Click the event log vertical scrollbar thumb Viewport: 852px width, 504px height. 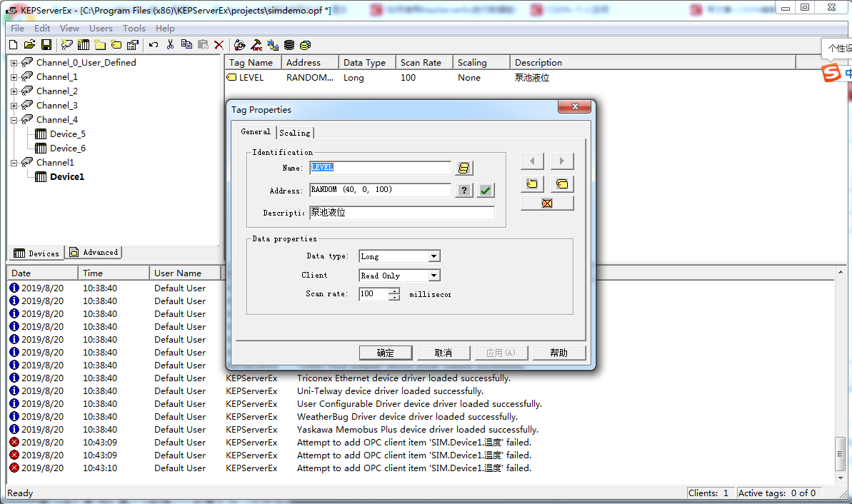tap(841, 454)
